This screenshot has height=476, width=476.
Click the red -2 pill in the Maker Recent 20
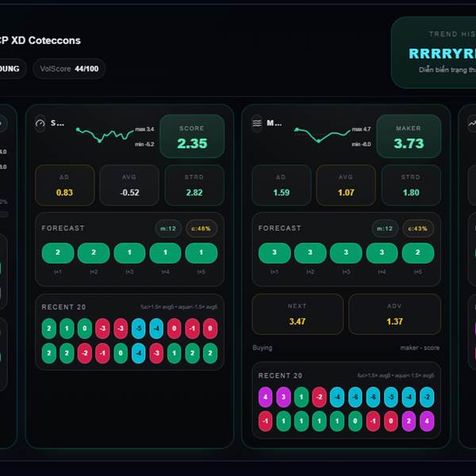[x=319, y=397]
